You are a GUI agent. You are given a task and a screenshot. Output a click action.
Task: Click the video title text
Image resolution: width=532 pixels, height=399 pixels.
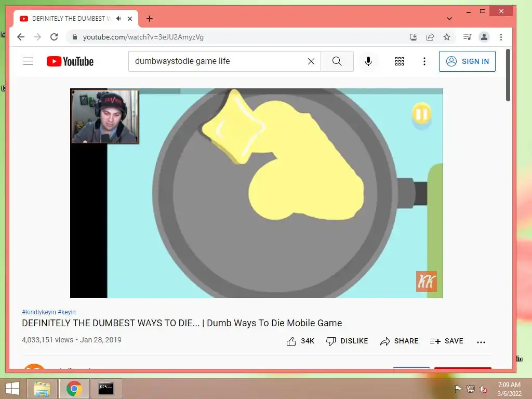coord(182,323)
